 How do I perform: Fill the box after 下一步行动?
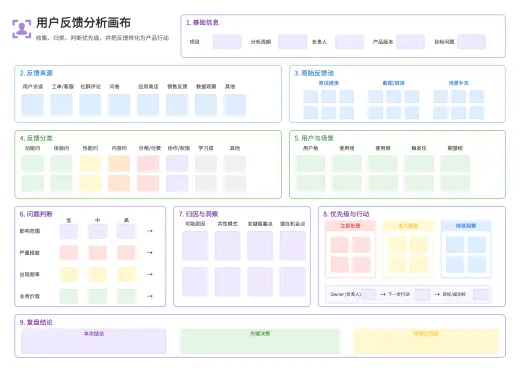tap(422, 294)
